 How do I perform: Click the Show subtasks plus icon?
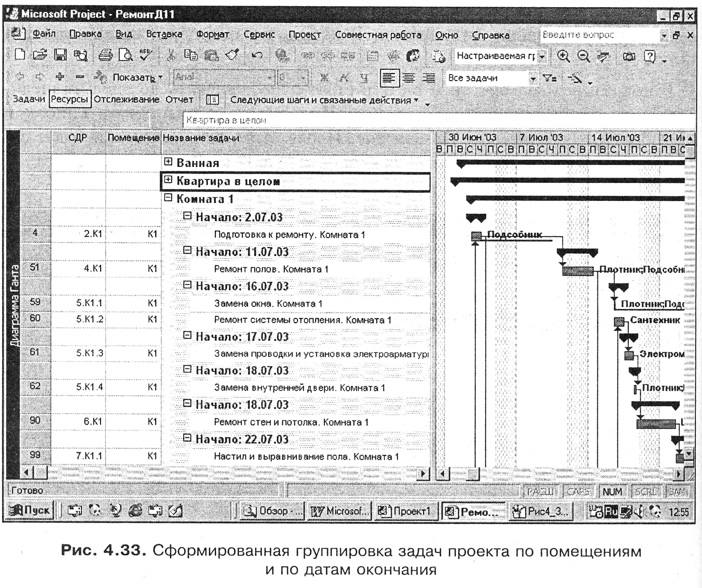click(60, 77)
